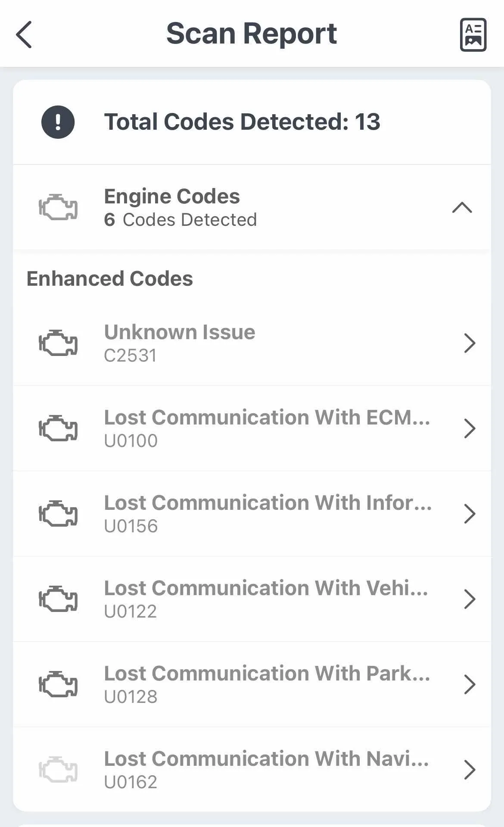Open the report export icon in the header
504x827 pixels.
tap(473, 34)
